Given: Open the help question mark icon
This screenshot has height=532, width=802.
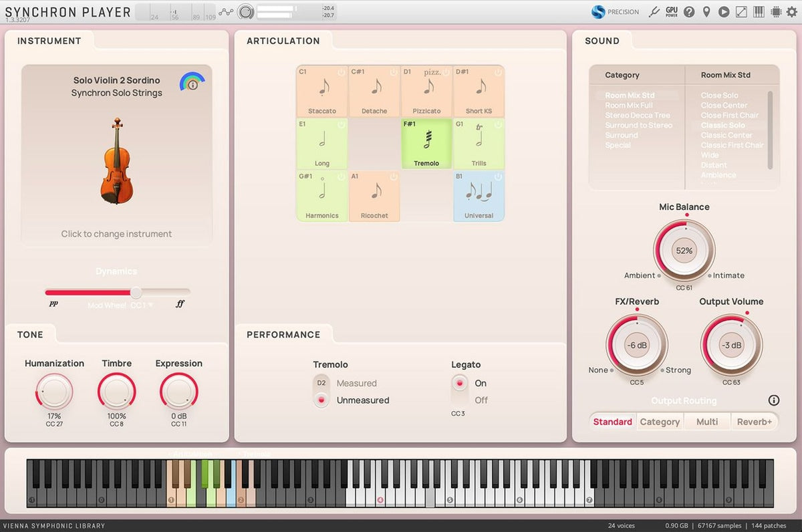Looking at the screenshot, I should click(689, 11).
